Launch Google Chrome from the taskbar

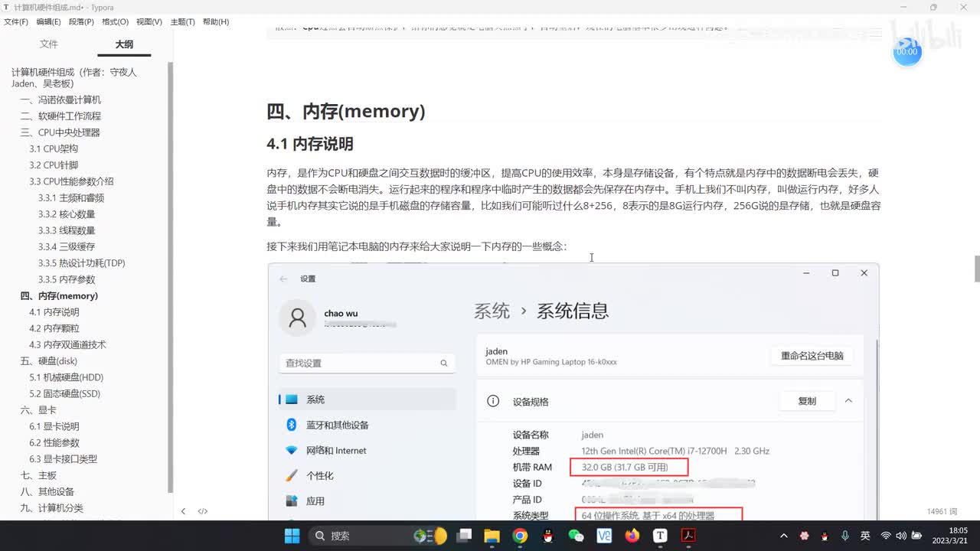(x=520, y=536)
